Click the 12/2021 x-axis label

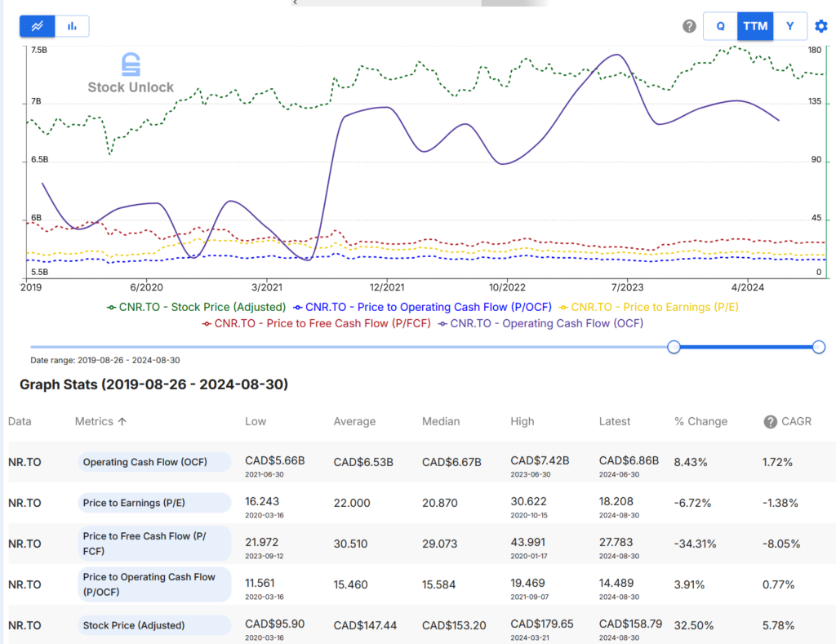click(x=386, y=287)
